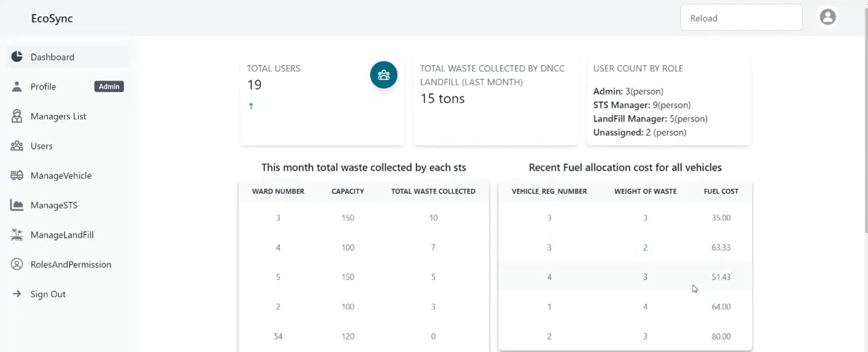868x352 pixels.
Task: Open Managers List
Action: [67, 116]
